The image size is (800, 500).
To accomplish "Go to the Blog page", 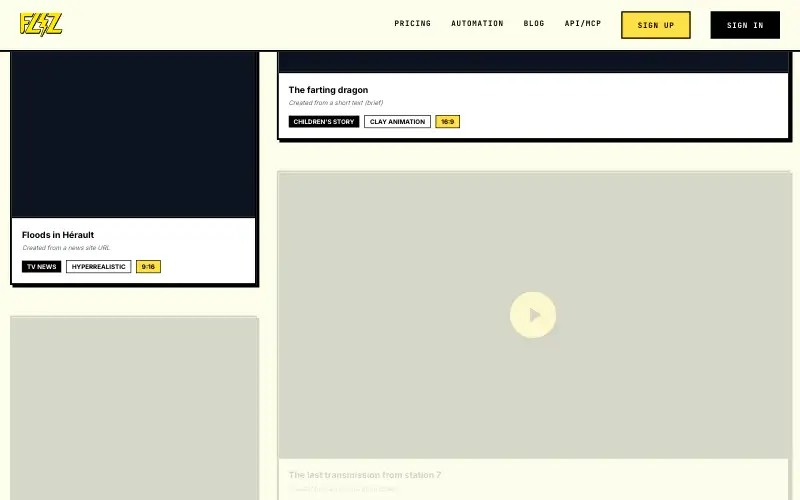I will pos(534,23).
